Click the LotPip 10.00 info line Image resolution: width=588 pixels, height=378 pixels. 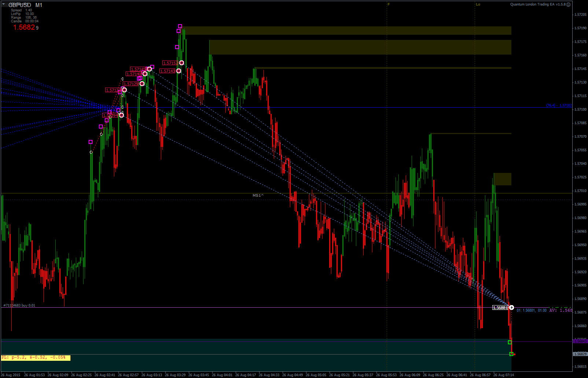pyautogui.click(x=22, y=14)
